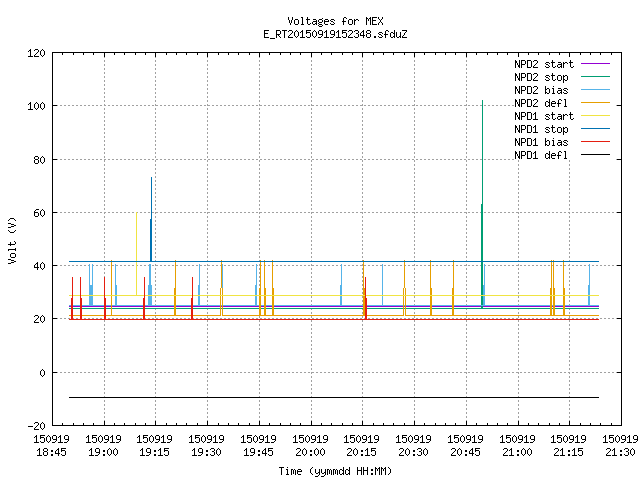Click the orange NPD2 defl legend line sample
Image resolution: width=640 pixels, height=480 pixels.
point(596,103)
